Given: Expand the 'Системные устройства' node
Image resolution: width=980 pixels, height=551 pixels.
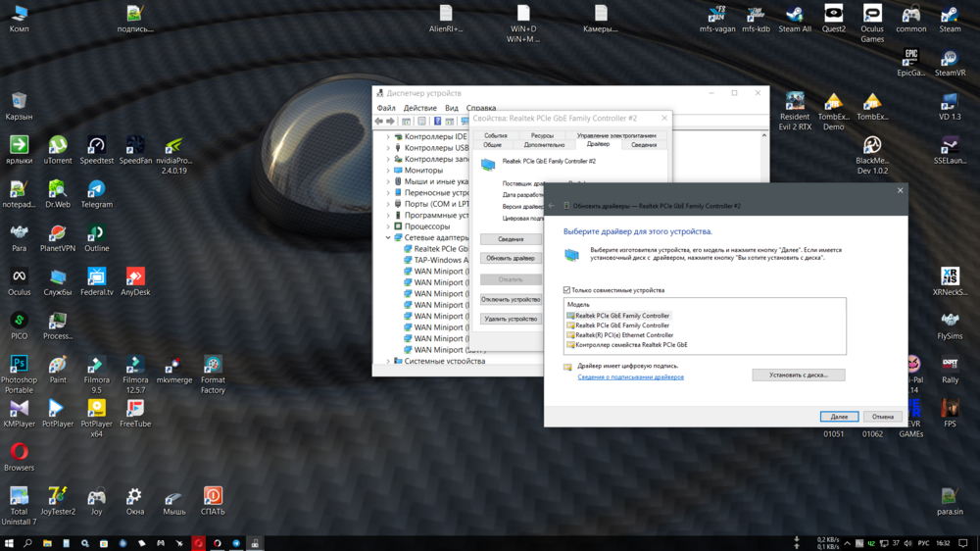Looking at the screenshot, I should (x=388, y=361).
